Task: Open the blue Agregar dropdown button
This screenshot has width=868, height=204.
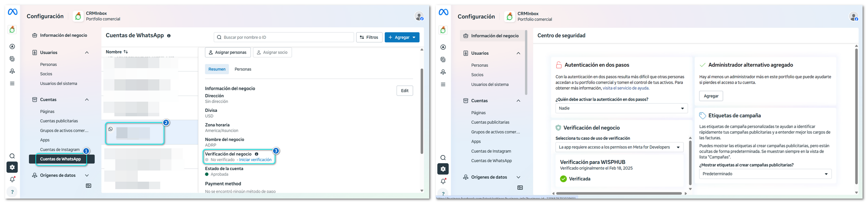Action: pyautogui.click(x=402, y=37)
